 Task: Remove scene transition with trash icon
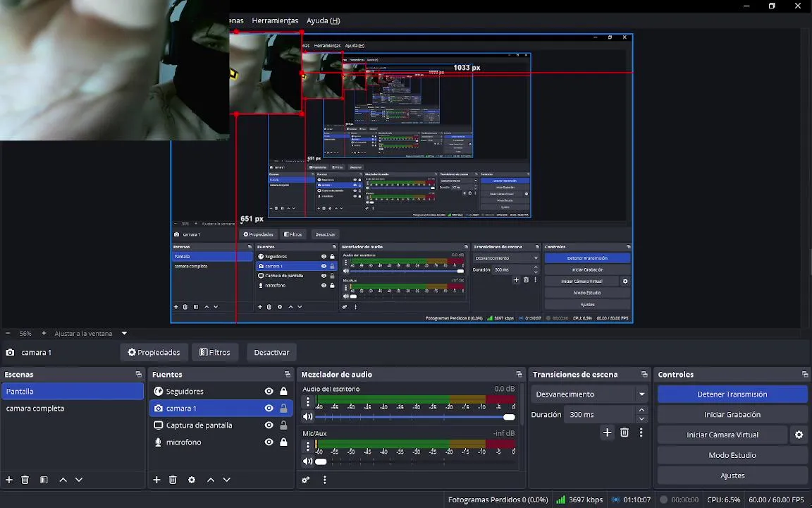(x=625, y=433)
